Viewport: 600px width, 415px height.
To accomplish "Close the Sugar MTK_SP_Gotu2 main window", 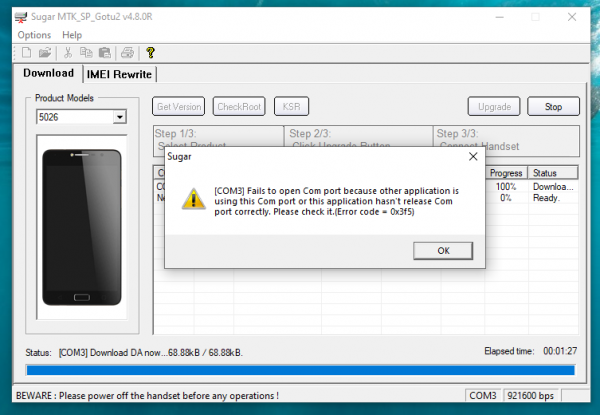I will pos(572,17).
